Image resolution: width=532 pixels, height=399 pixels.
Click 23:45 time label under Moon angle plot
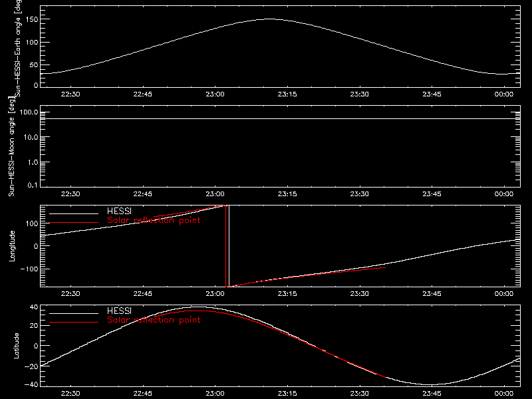(x=432, y=194)
